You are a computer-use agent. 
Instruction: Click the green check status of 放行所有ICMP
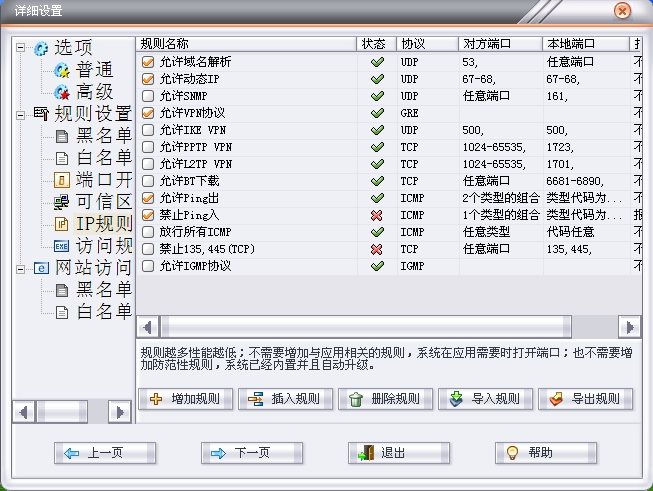click(377, 232)
